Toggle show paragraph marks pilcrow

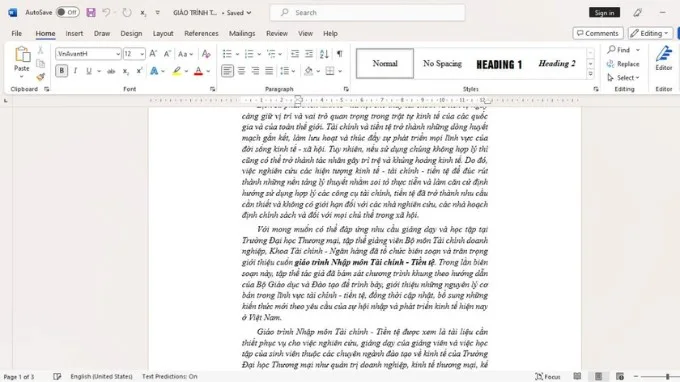click(x=340, y=54)
